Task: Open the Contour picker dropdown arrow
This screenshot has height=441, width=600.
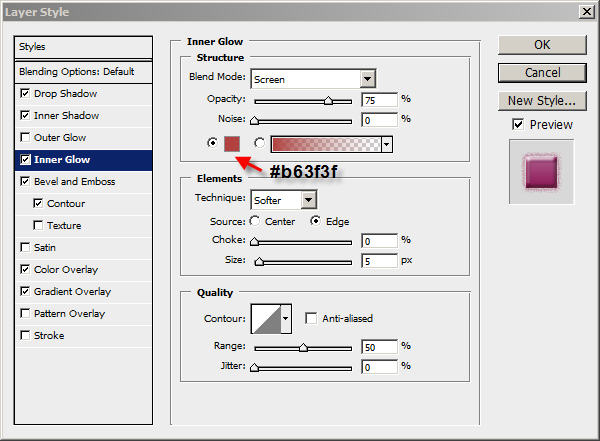Action: pos(285,318)
